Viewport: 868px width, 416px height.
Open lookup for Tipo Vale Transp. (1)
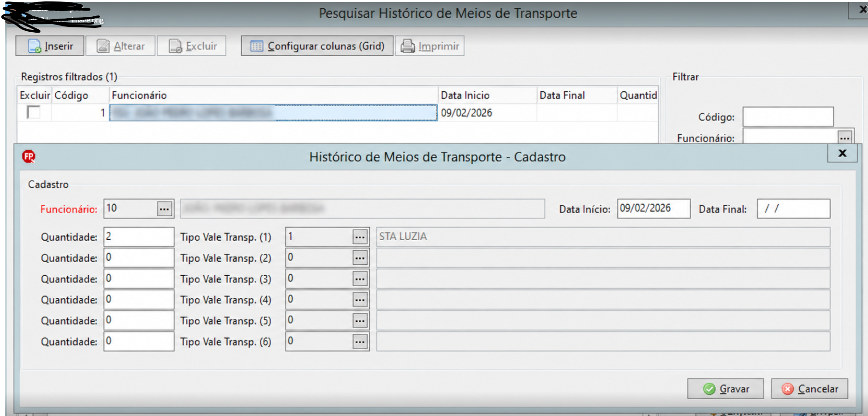(x=360, y=237)
